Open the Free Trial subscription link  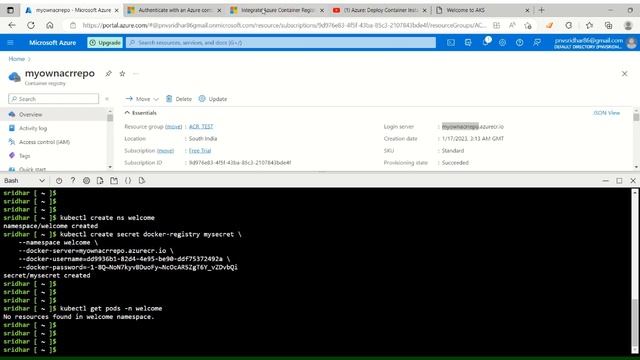click(200, 151)
